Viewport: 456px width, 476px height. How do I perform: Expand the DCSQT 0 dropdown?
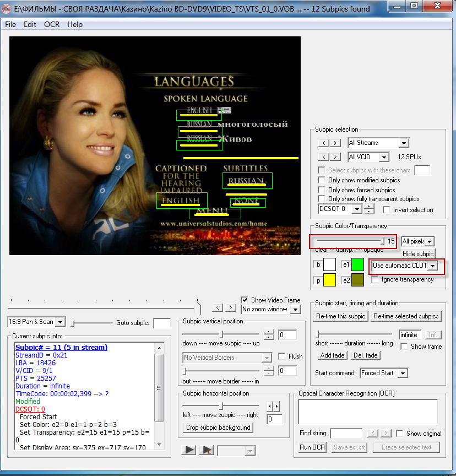point(357,209)
